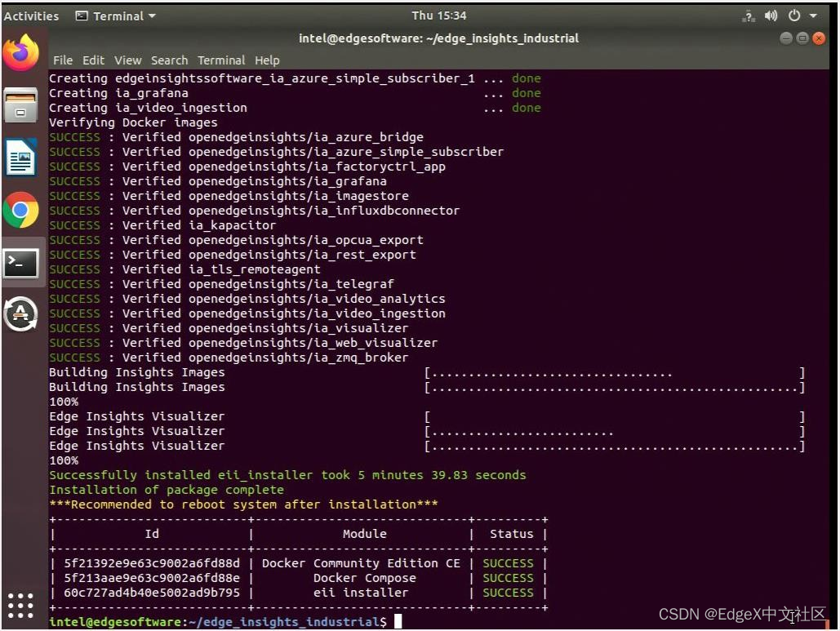Select the Terminal icon in the dock
Image resolution: width=840 pixels, height=631 pixels.
(21, 263)
